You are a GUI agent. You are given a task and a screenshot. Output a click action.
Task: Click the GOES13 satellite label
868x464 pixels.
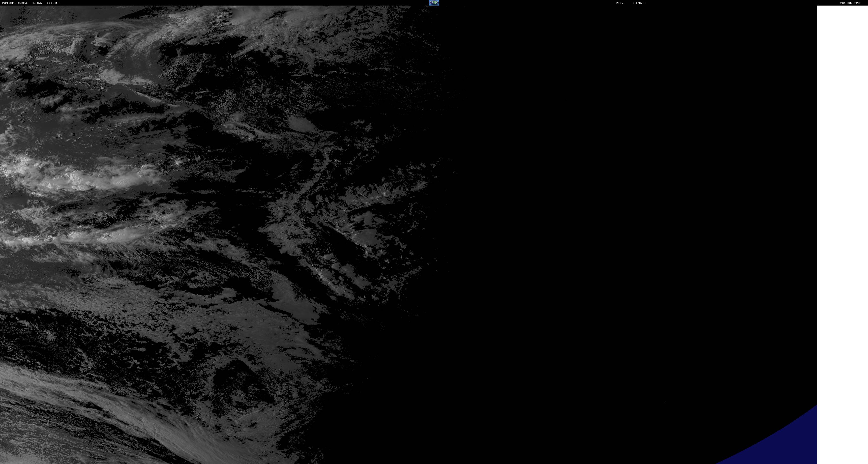pos(53,3)
